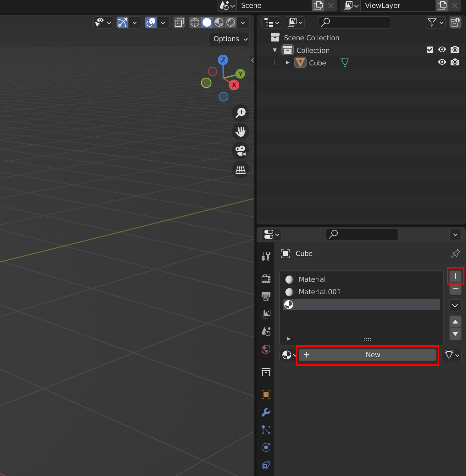The height and width of the screenshot is (476, 466).
Task: Toggle X-ray mode
Action: (x=179, y=22)
